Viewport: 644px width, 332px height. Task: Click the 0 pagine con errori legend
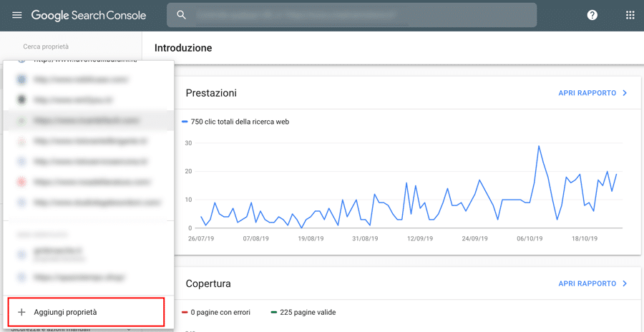216,313
